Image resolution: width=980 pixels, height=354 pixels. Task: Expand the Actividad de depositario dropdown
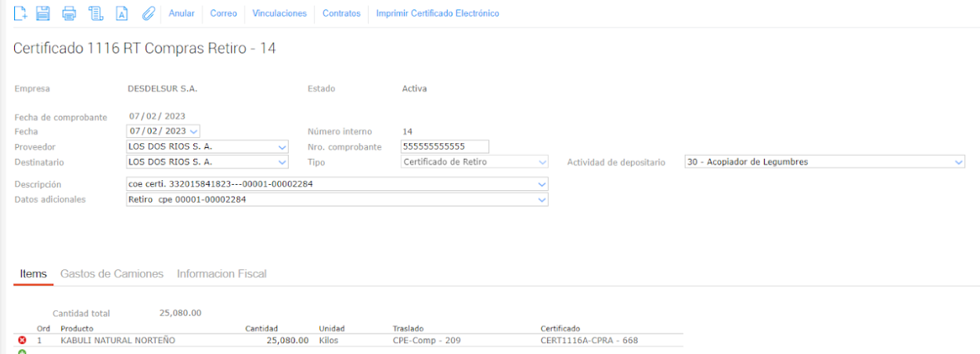(959, 162)
